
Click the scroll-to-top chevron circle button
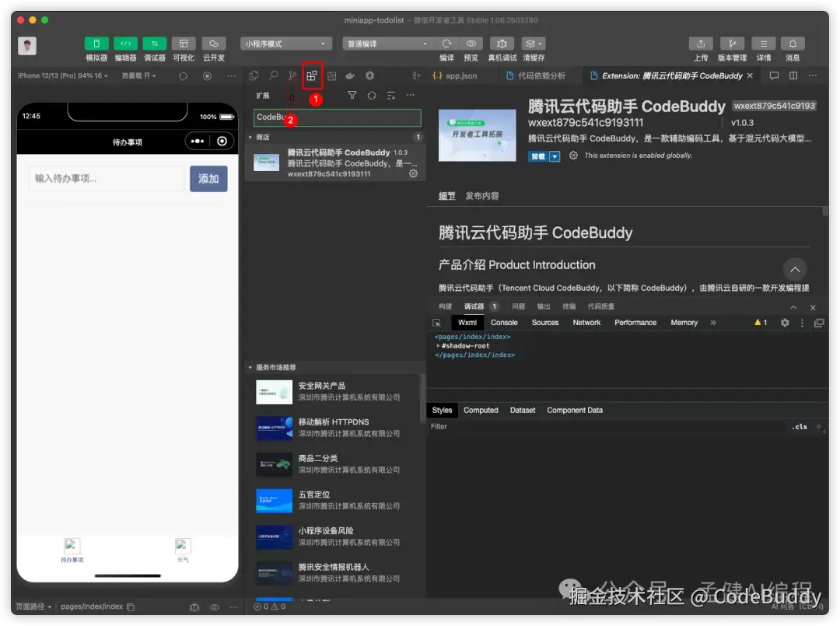(x=795, y=269)
